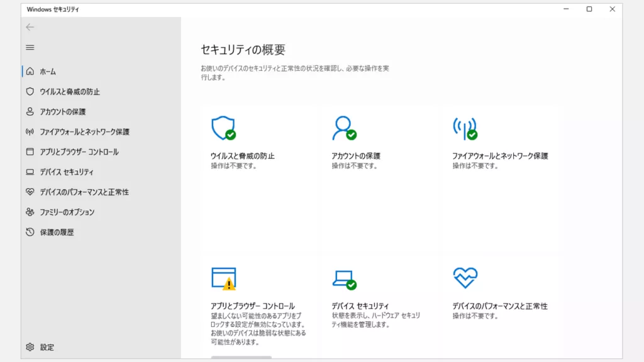Open デバイスのパフォーマンスと正常性 sidebar item
Image resolution: width=644 pixels, height=362 pixels.
point(84,192)
